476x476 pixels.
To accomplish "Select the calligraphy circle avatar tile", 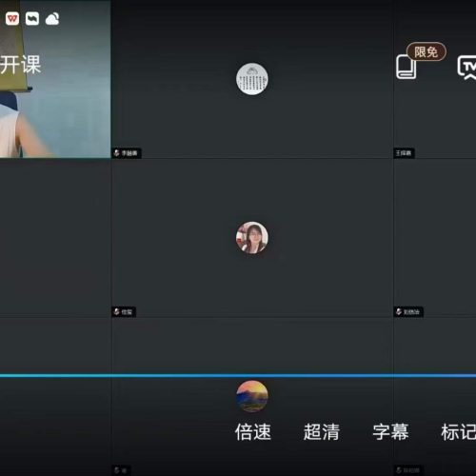I will (x=252, y=79).
